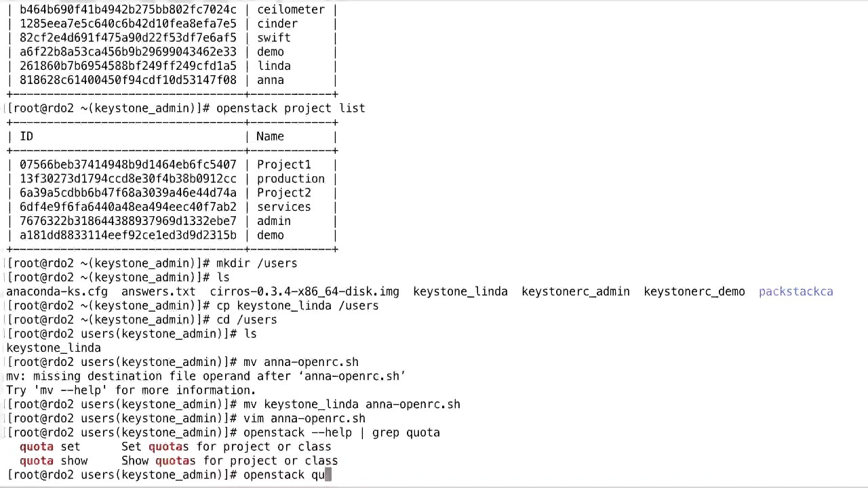
Task: Click the ceilometer user name
Action: [x=290, y=9]
